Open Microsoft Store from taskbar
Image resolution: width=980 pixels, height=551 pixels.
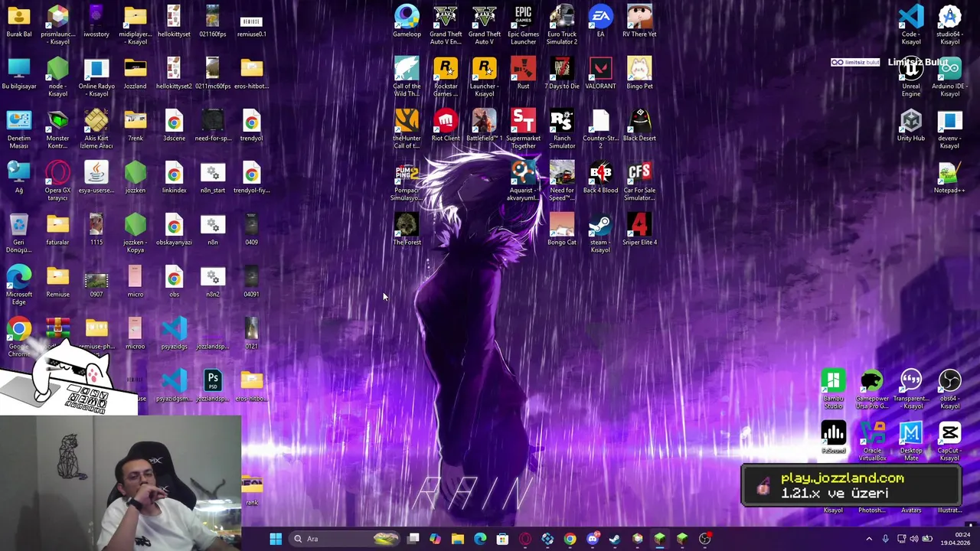point(502,539)
